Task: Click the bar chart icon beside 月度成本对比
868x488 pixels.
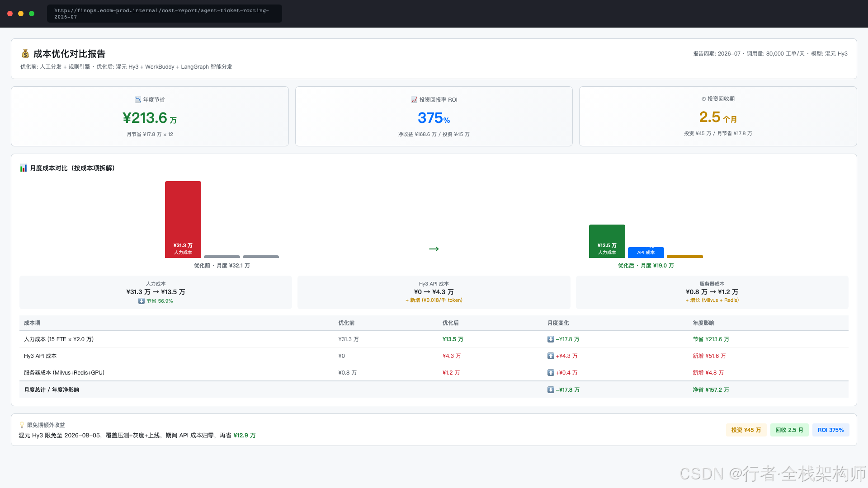Action: coord(24,168)
